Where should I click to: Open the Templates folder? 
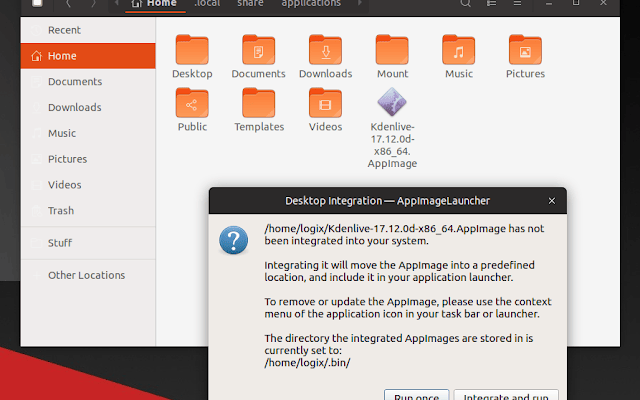click(259, 110)
